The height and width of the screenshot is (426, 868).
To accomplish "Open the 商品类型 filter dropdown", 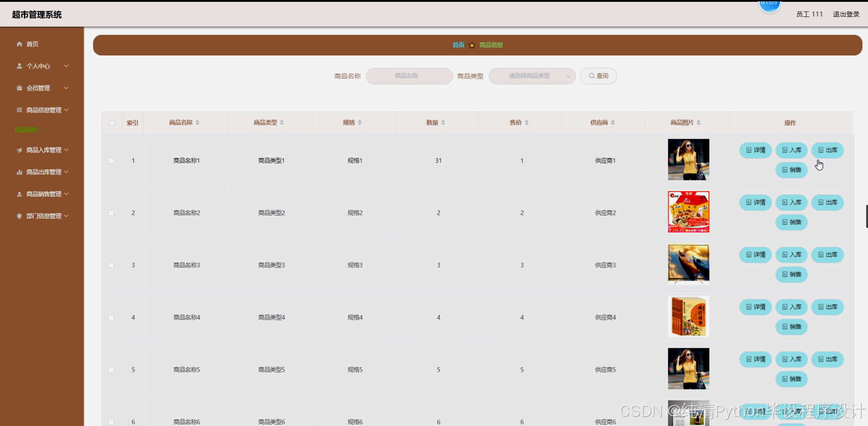I will point(532,76).
